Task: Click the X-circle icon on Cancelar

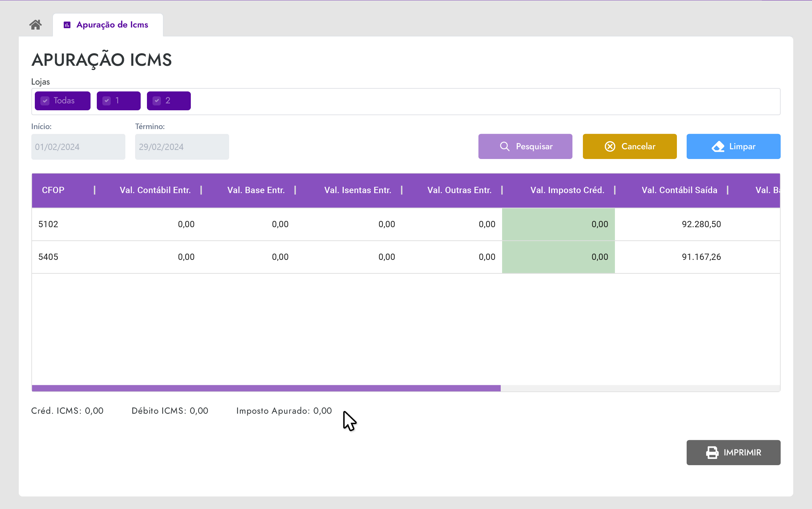Action: tap(610, 146)
